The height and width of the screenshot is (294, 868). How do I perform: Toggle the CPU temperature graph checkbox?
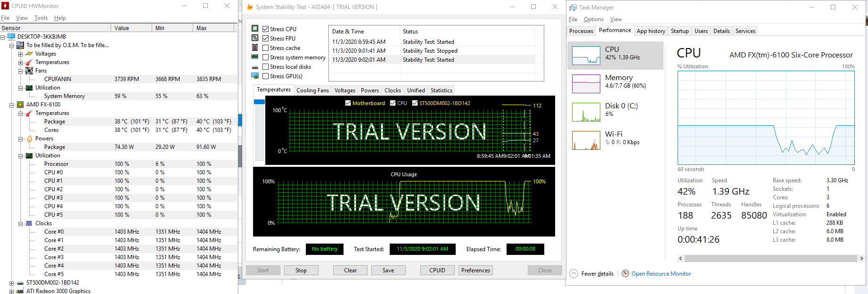(x=393, y=103)
